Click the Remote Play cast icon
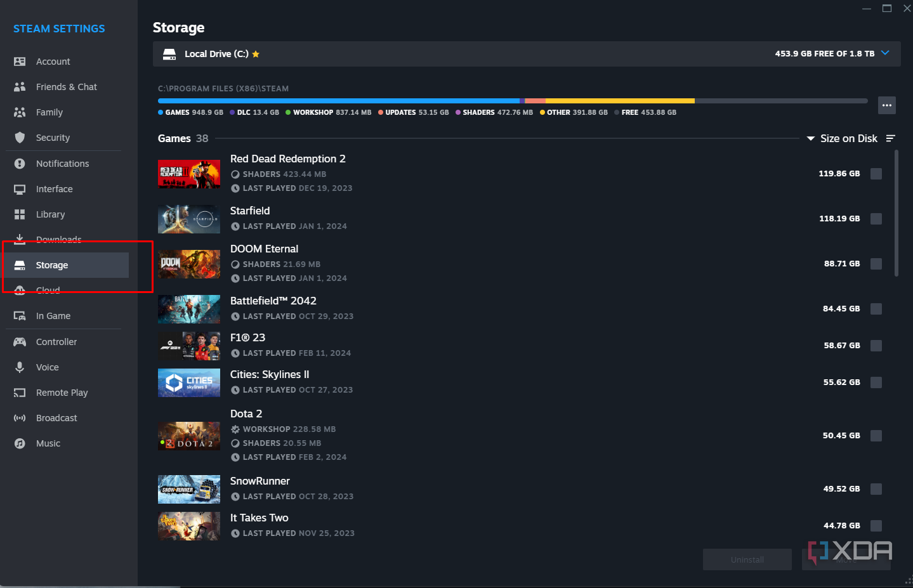Screen dimensions: 913x588 20,393
